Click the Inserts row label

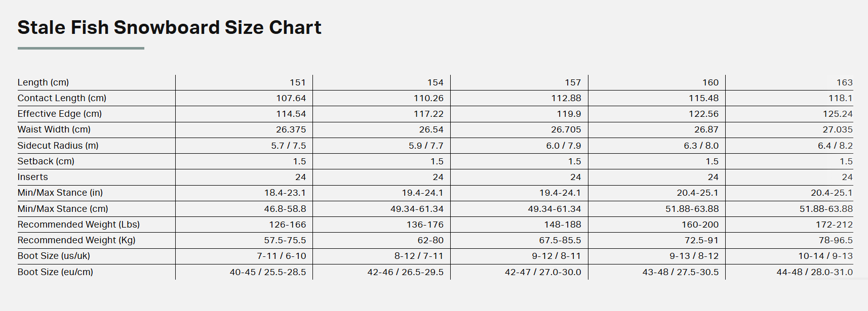click(32, 177)
